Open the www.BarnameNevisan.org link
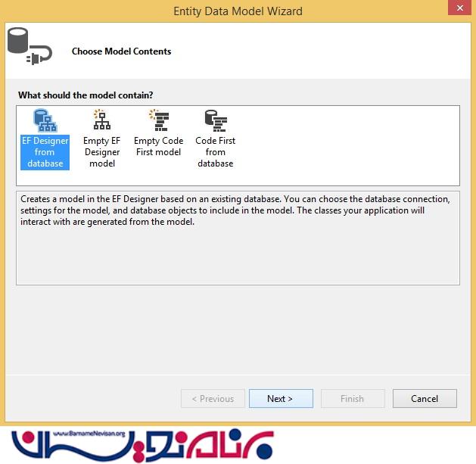The width and height of the screenshot is (476, 464). 89,434
